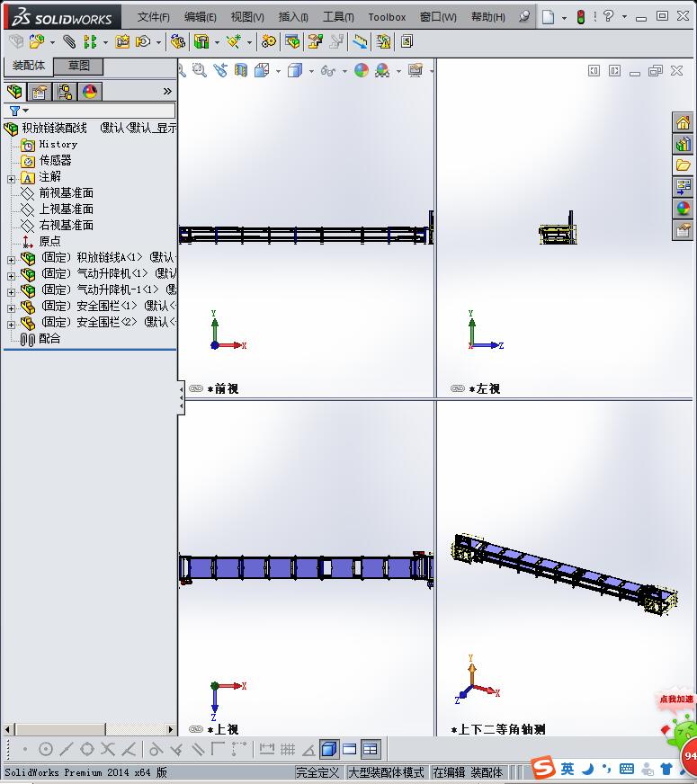Click the Exploded View icon
Image resolution: width=697 pixels, height=784 pixels.
click(316, 41)
